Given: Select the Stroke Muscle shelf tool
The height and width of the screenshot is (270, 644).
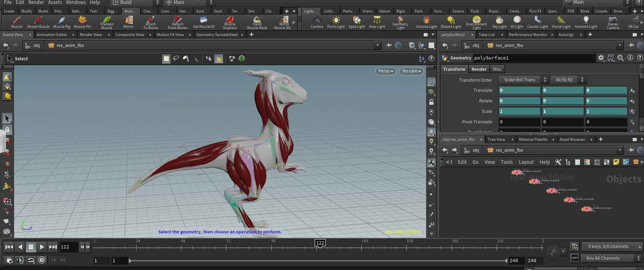Looking at the screenshot, I should click(38, 22).
